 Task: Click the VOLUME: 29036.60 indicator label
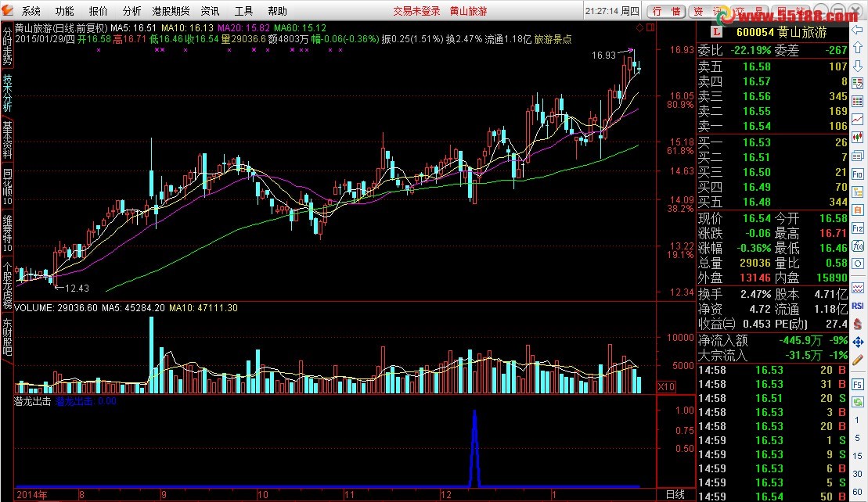pyautogui.click(x=56, y=308)
